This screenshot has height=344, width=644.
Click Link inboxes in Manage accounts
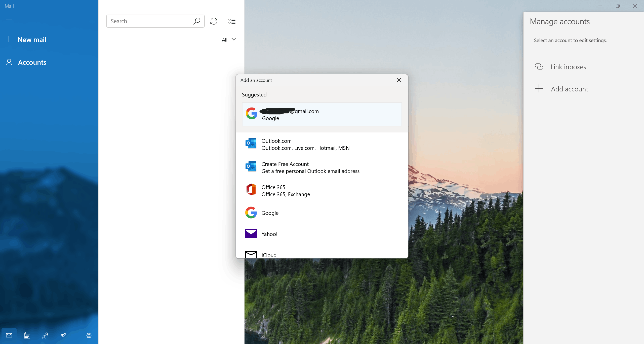(x=568, y=67)
